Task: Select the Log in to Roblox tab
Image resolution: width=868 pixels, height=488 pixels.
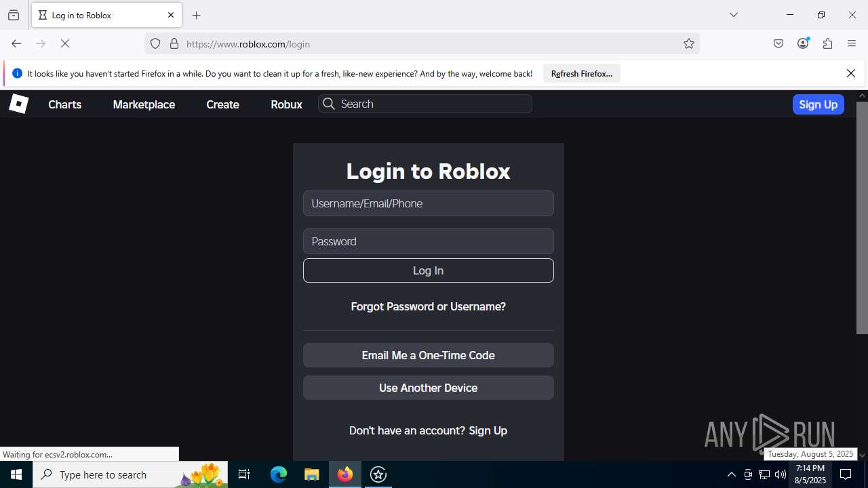Action: [106, 15]
